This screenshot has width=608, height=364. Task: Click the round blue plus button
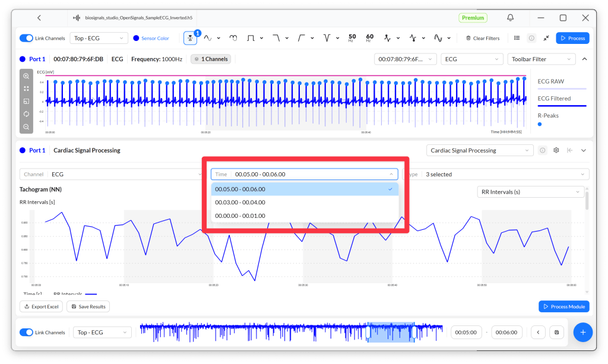coord(583,332)
